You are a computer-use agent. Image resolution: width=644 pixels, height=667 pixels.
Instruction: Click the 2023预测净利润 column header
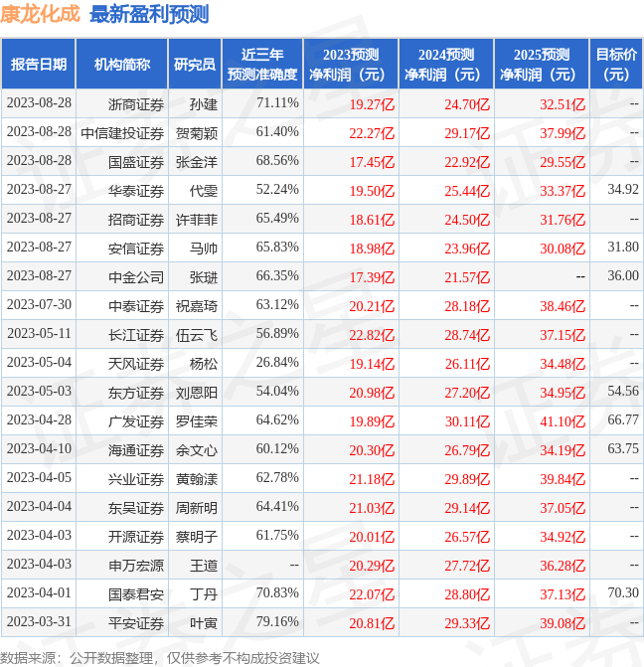click(x=351, y=65)
